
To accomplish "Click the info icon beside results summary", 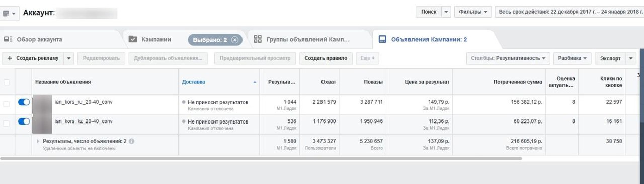I will coord(131,141).
